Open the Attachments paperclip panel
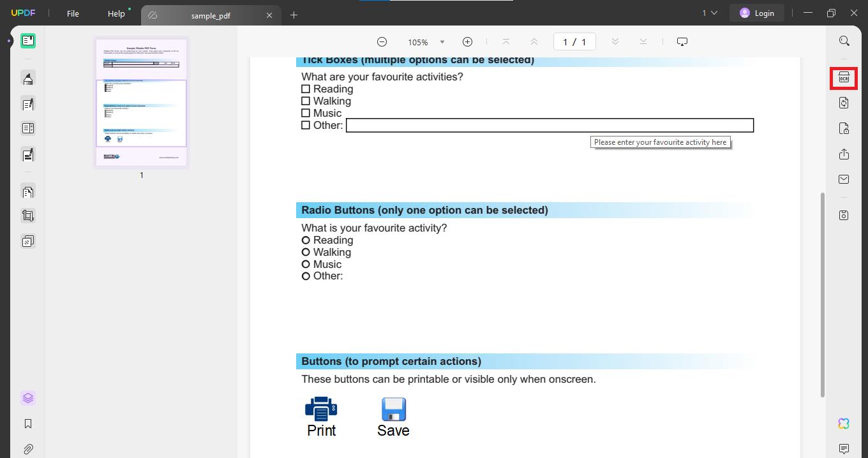Image resolution: width=868 pixels, height=458 pixels. point(27,447)
